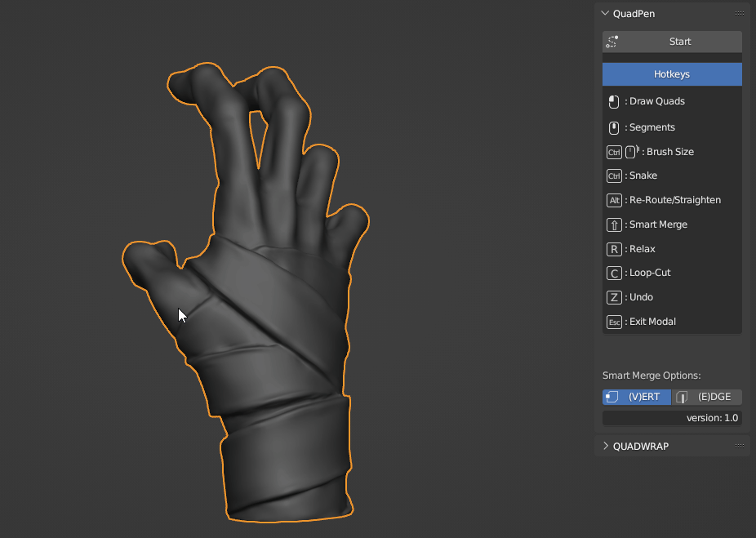
Task: Click the Z key icon for Undo
Action: pos(614,297)
